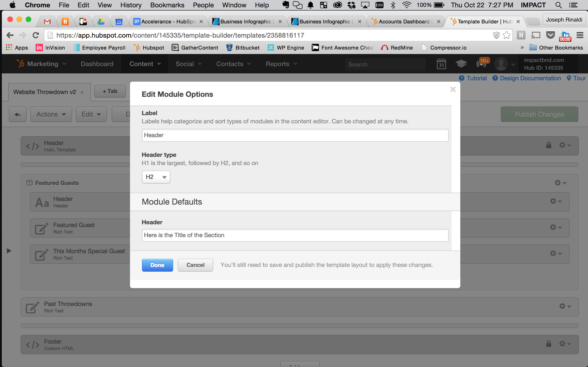Screen dimensions: 588x367
Task: Close the Edit Module Options dialog
Action: pos(453,89)
